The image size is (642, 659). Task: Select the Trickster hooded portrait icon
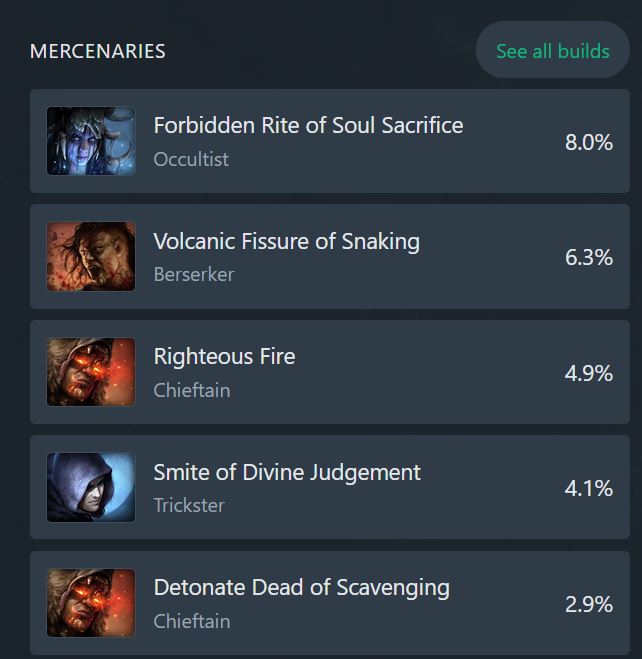click(x=91, y=487)
